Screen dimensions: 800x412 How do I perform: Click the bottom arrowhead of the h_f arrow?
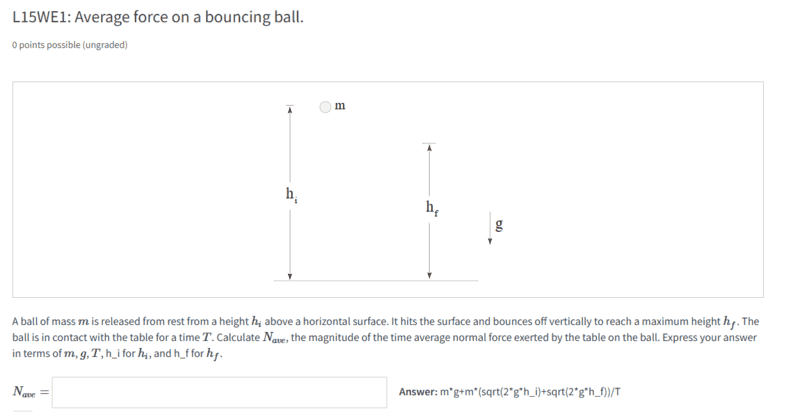click(429, 275)
